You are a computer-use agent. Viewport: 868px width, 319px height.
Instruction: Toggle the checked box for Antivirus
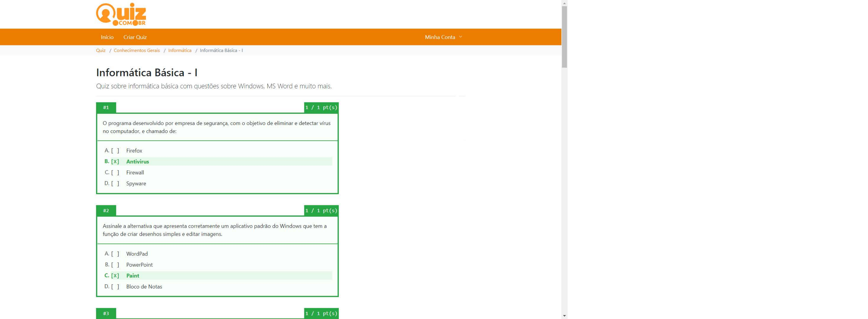point(115,161)
